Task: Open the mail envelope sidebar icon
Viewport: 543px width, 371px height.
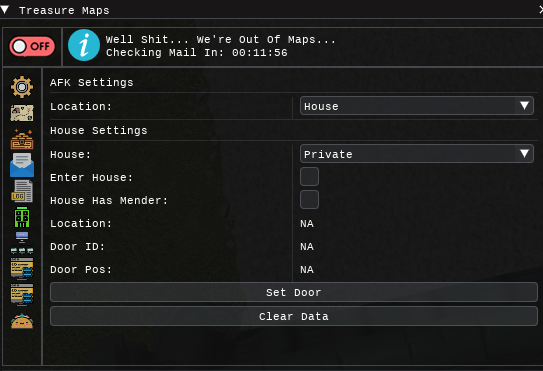Action: click(x=22, y=165)
